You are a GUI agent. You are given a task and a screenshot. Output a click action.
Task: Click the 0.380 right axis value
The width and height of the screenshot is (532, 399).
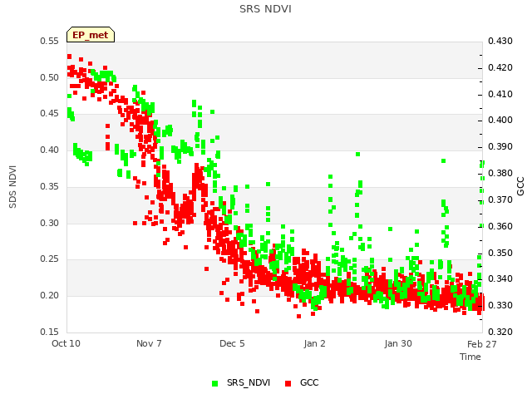[x=500, y=173]
